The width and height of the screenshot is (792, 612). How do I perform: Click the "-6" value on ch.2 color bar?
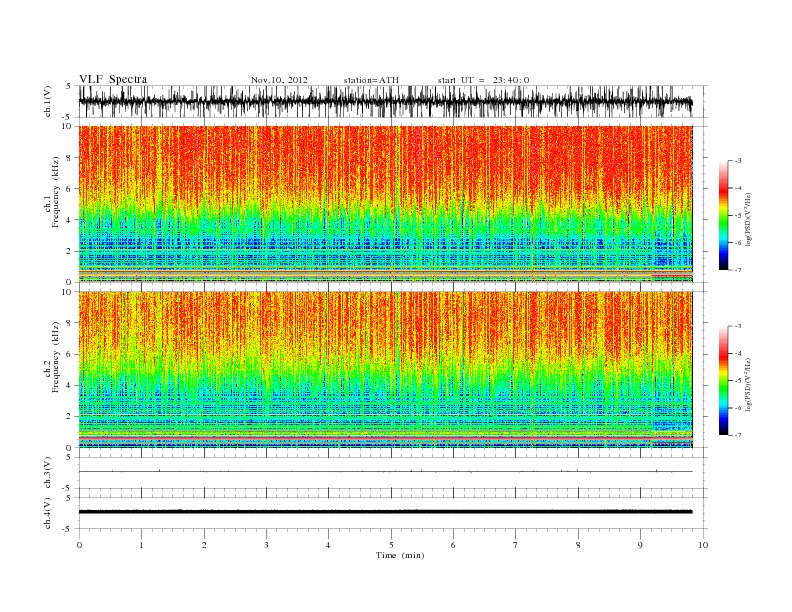pyautogui.click(x=738, y=408)
